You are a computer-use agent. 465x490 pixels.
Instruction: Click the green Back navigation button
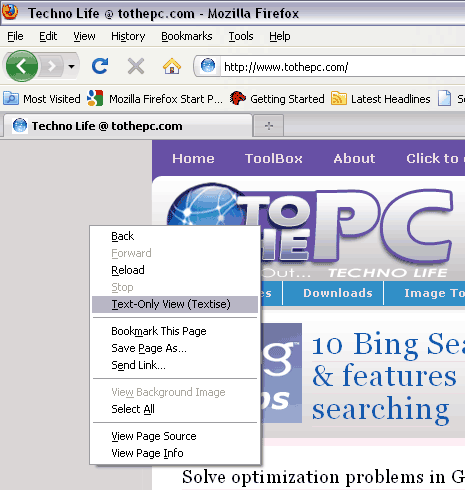(x=22, y=66)
